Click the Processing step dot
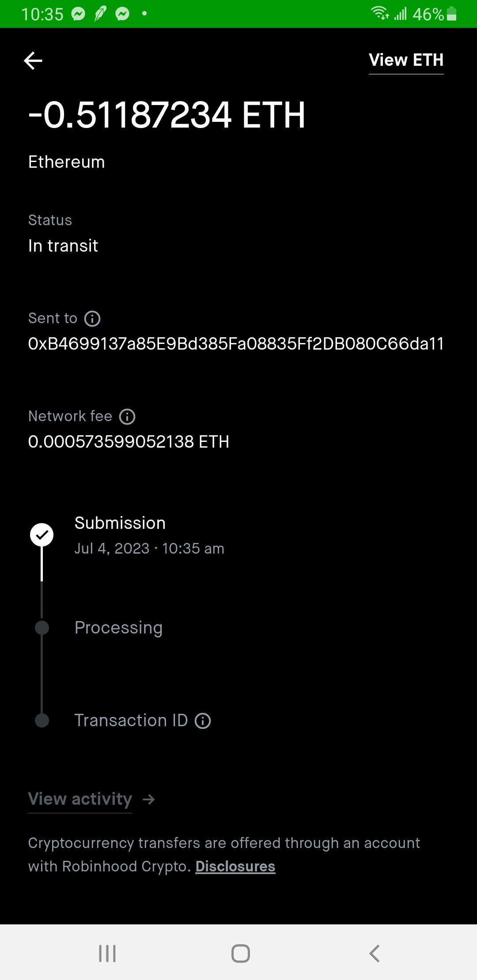 [x=42, y=628]
